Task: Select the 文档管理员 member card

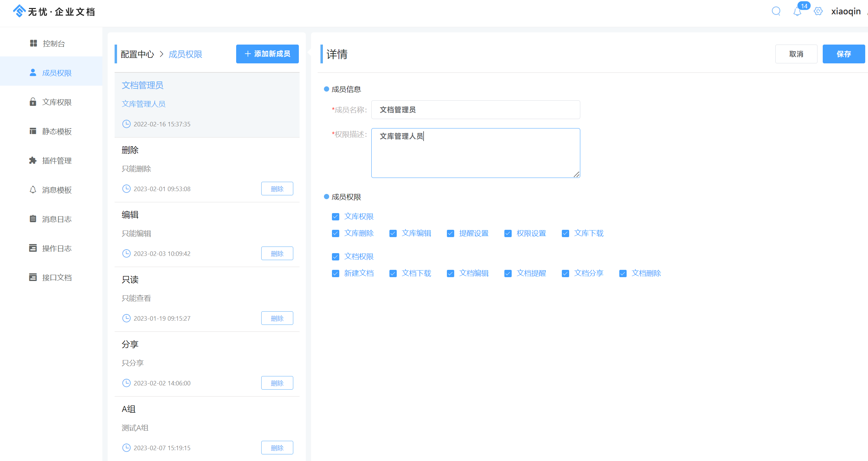Action: point(207,105)
